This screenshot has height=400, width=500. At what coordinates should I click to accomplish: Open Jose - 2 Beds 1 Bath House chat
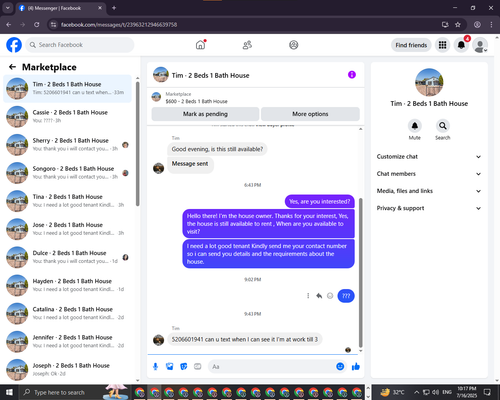pyautogui.click(x=67, y=229)
